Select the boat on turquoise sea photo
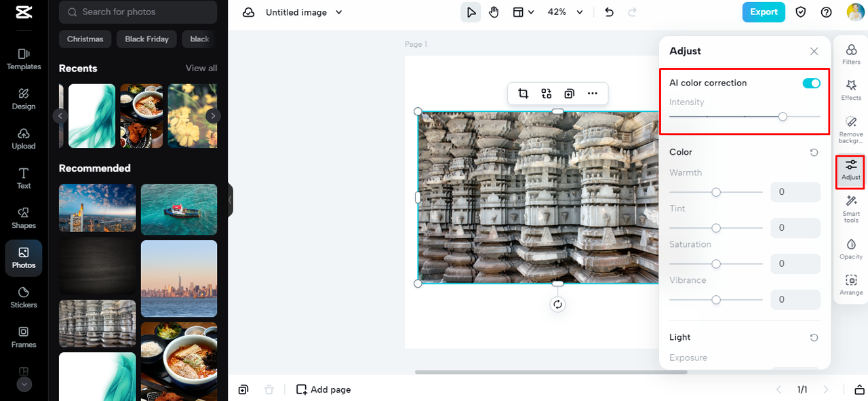 pyautogui.click(x=179, y=210)
